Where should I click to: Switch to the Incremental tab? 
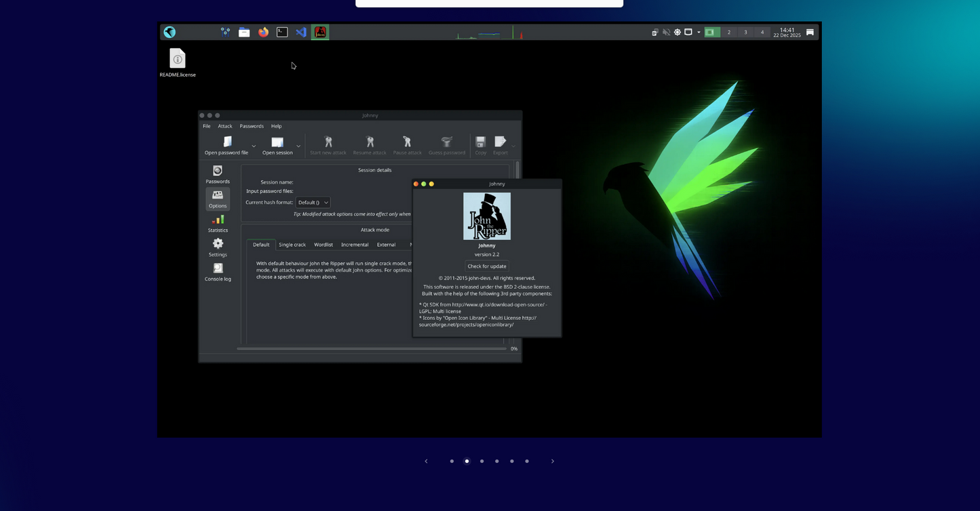355,245
